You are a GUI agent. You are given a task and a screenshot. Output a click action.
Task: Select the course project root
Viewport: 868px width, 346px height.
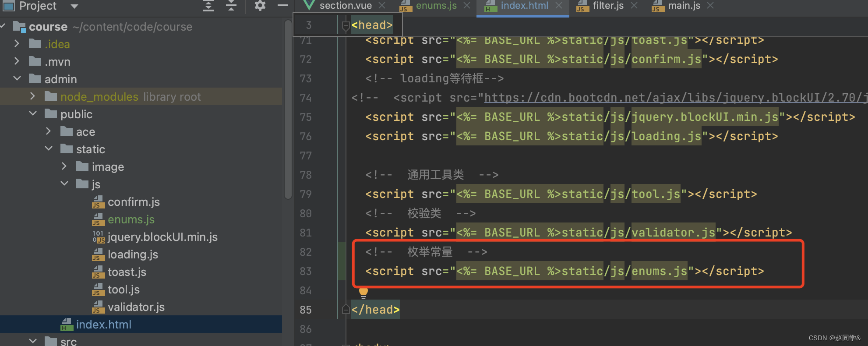pyautogui.click(x=48, y=27)
